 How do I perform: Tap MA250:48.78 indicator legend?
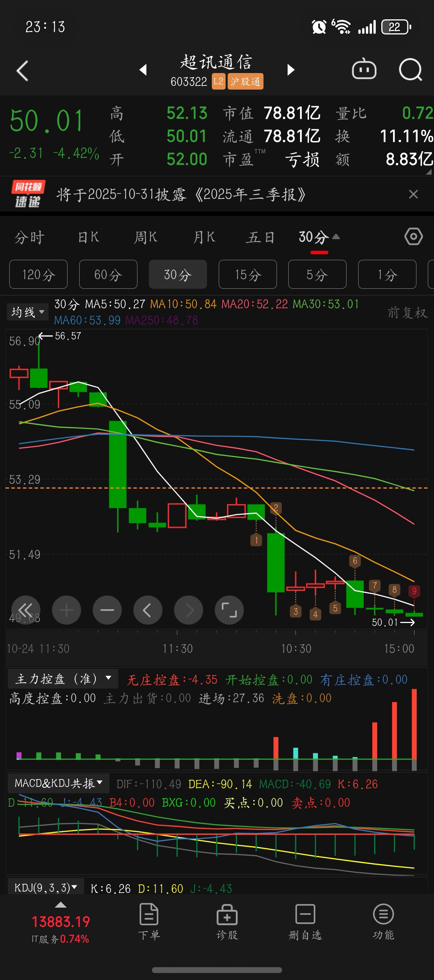click(162, 320)
